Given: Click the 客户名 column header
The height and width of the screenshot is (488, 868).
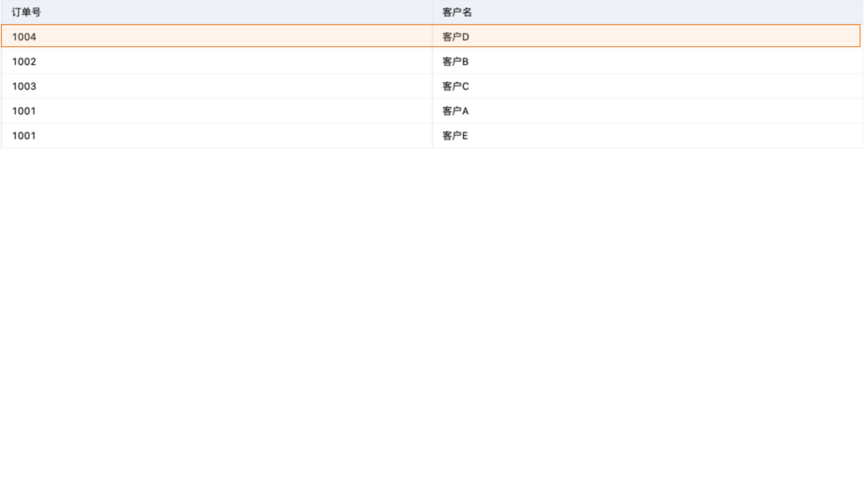Looking at the screenshot, I should pos(648,12).
